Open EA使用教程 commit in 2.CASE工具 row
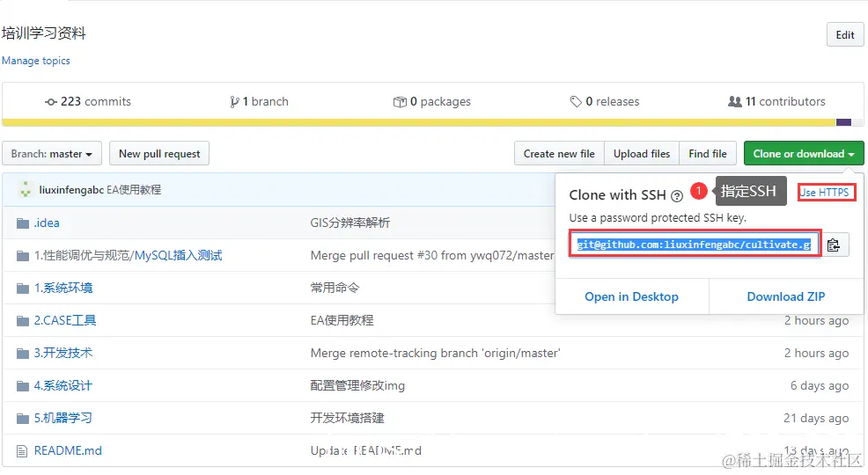 coord(342,321)
